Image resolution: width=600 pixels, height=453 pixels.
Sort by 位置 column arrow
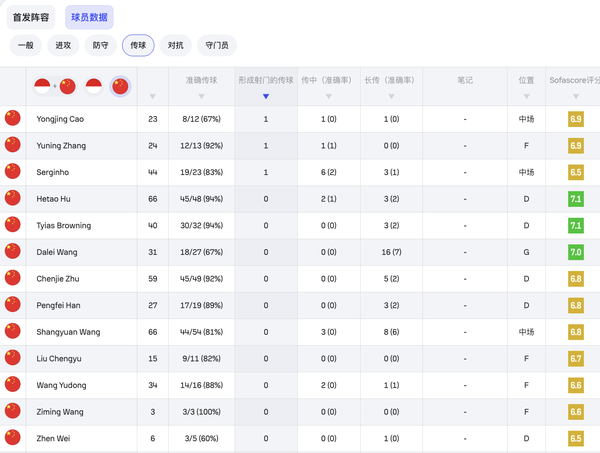pyautogui.click(x=527, y=96)
